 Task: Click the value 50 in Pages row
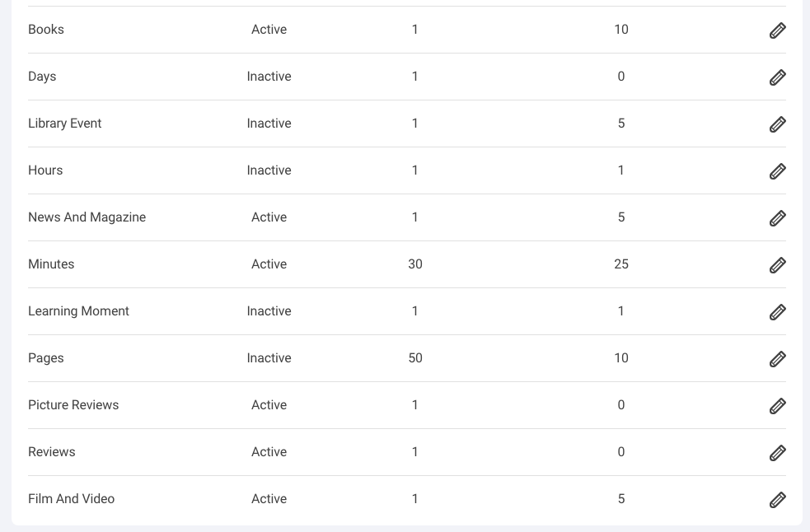tap(415, 358)
